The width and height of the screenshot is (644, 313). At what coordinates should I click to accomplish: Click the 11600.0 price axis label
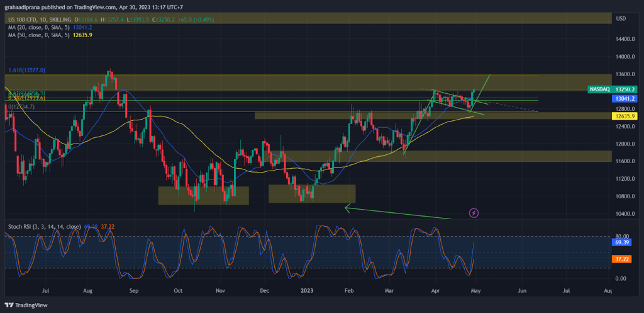(x=625, y=161)
